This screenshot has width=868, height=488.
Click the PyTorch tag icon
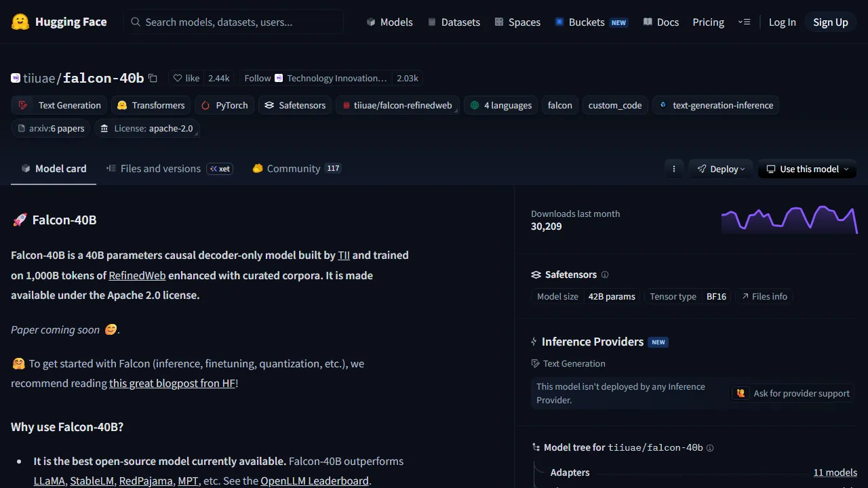205,105
